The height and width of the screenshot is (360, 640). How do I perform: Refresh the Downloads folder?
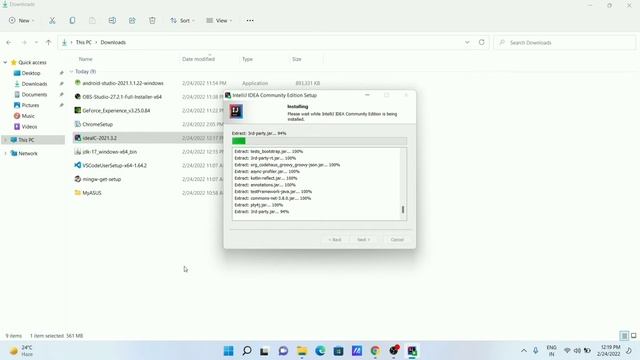pos(482,42)
